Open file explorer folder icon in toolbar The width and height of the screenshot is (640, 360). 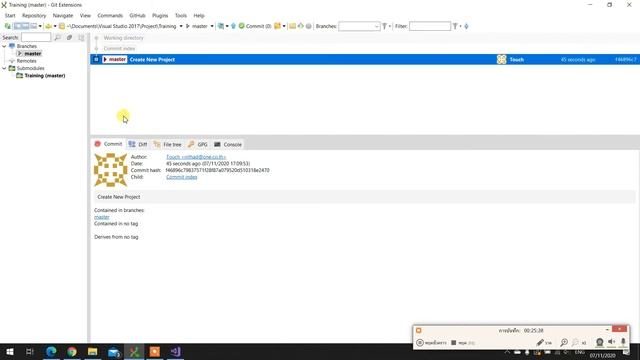tap(293, 26)
